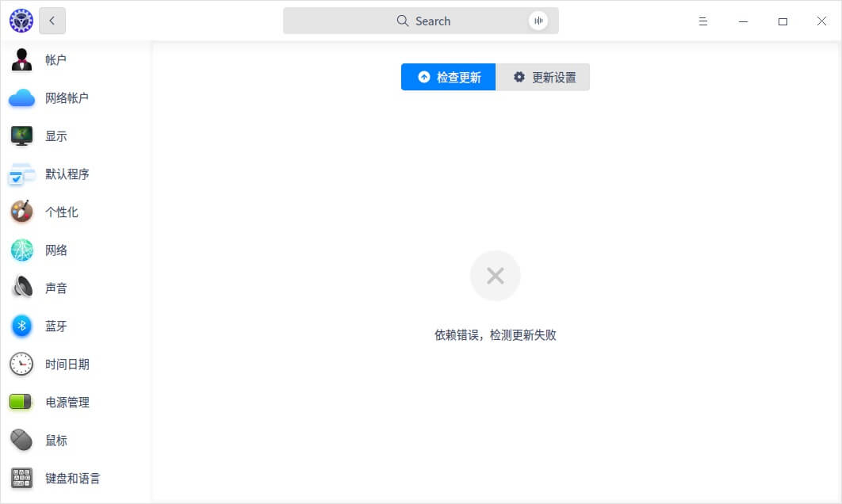Open 帐户 settings label
Viewport: 842px width, 504px height.
55,59
